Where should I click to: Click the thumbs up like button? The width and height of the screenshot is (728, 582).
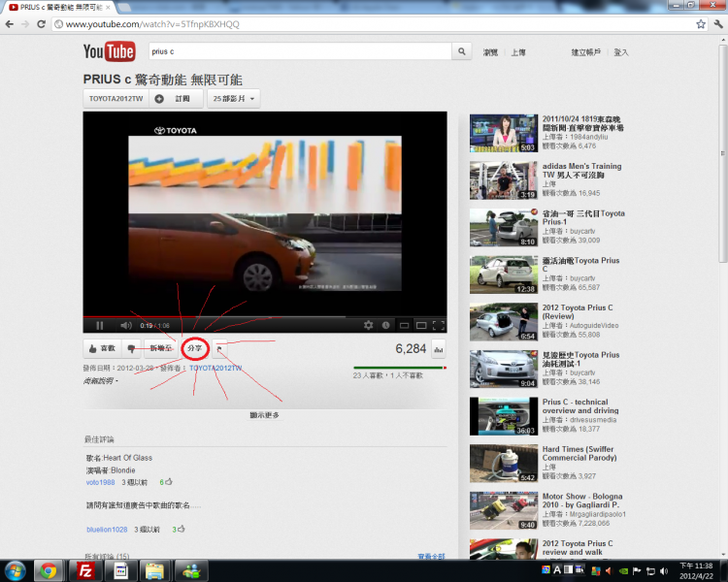tap(102, 348)
